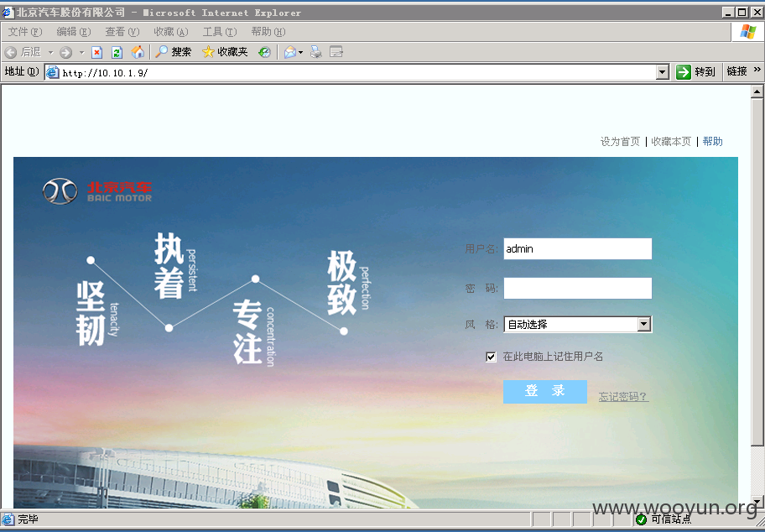Click the Windows flag logo in menu bar

748,32
